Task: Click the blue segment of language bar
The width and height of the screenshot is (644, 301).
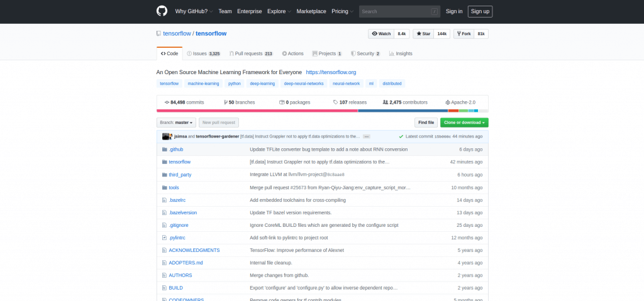Action: coord(403,111)
